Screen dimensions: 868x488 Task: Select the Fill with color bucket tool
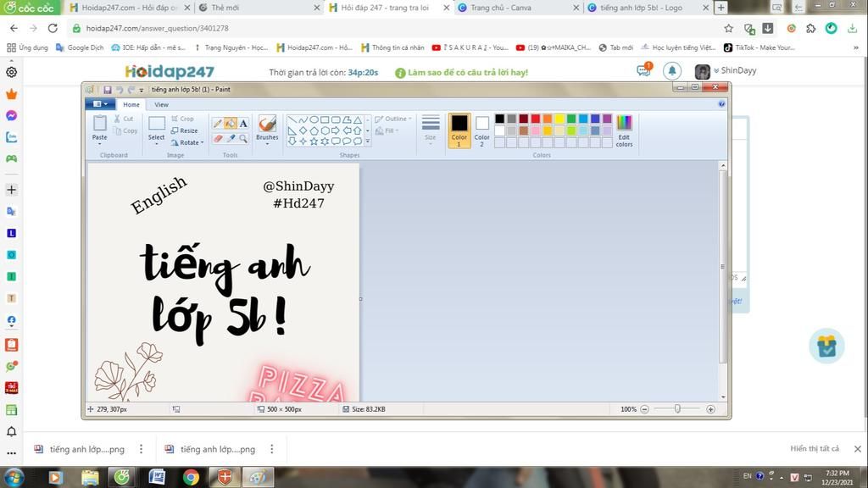(231, 124)
